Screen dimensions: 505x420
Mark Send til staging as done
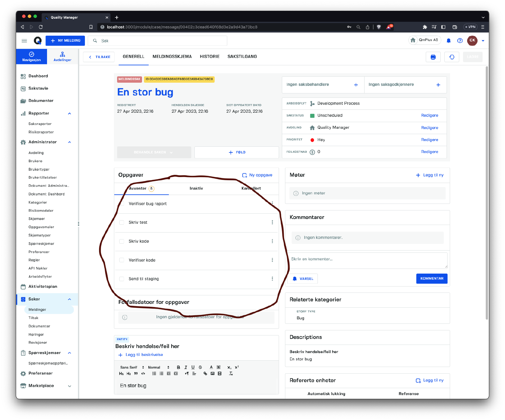[122, 279]
